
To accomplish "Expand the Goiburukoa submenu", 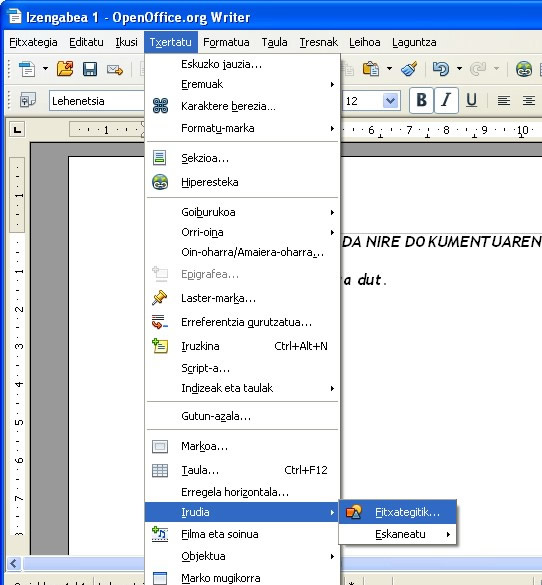I will pos(242,212).
